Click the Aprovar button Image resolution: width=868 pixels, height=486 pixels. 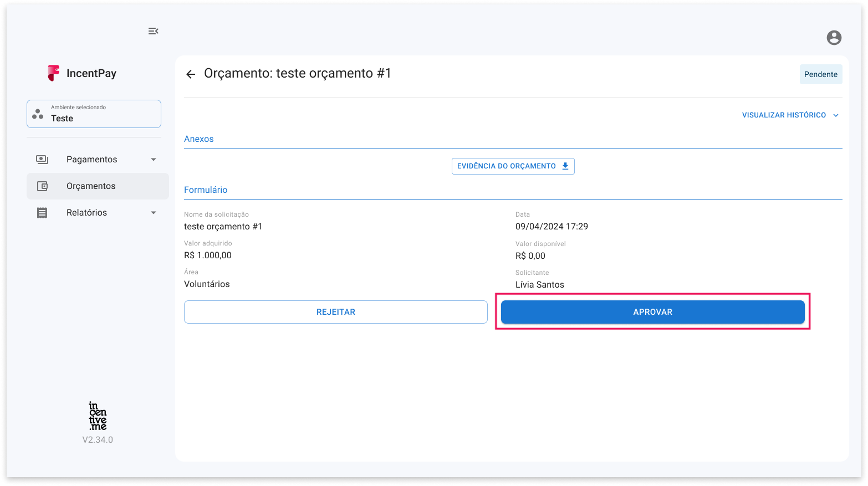[x=653, y=312]
